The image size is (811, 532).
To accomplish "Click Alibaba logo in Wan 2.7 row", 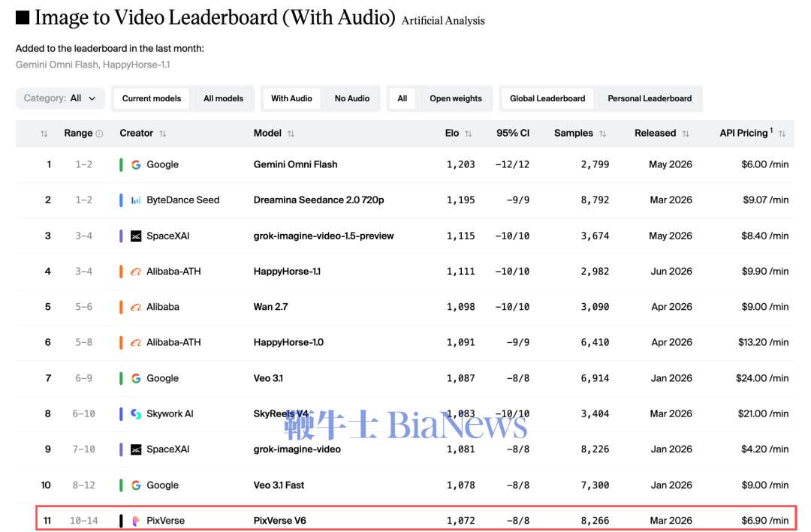I will pos(136,307).
